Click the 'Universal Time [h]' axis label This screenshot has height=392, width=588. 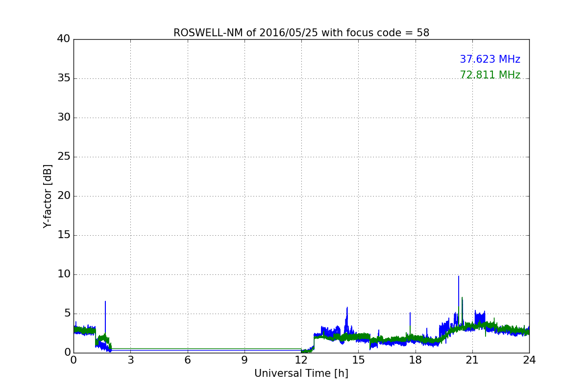click(x=301, y=373)
